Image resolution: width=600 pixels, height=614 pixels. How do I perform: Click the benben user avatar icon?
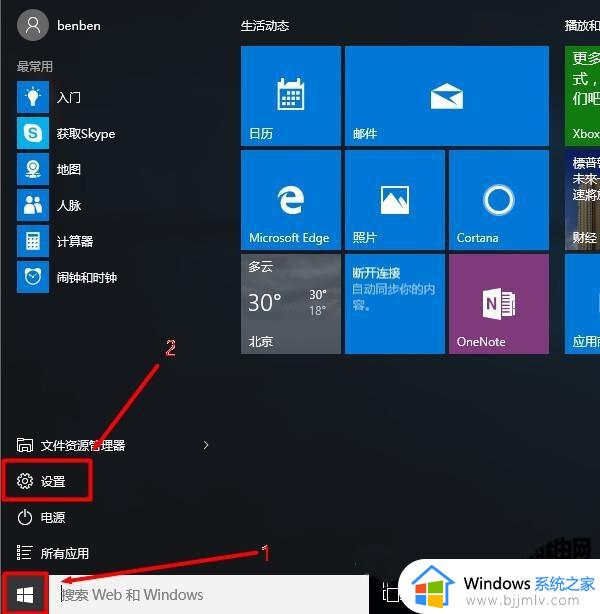(33, 25)
